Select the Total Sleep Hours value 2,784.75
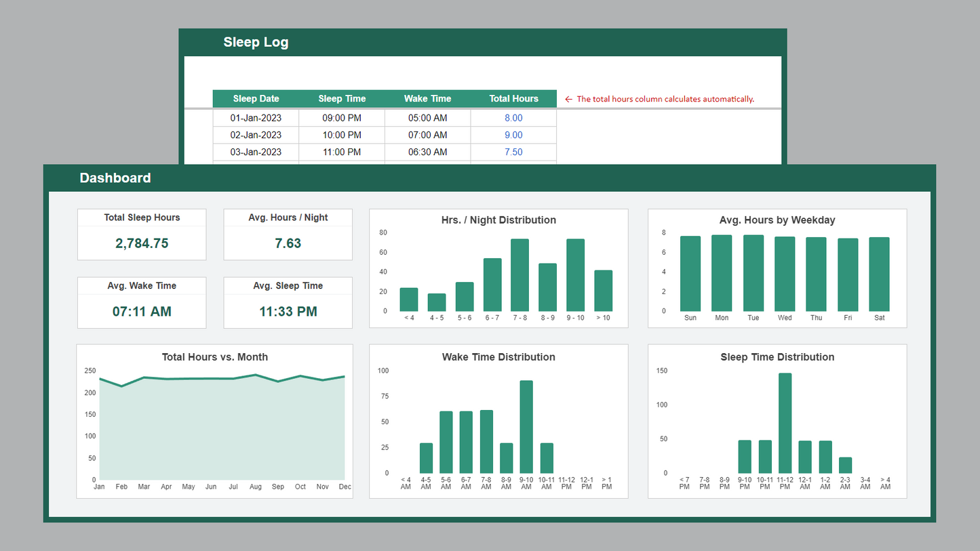980x551 pixels. (x=142, y=243)
